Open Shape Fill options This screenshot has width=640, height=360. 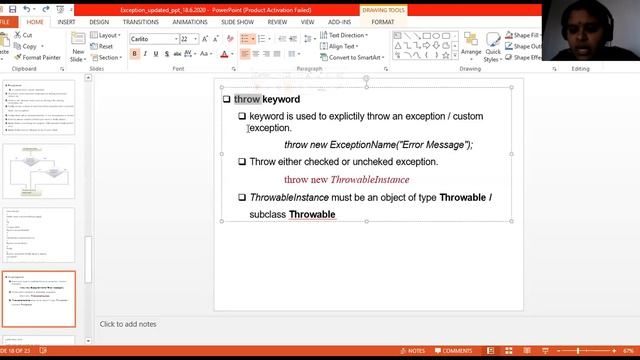coord(523,35)
